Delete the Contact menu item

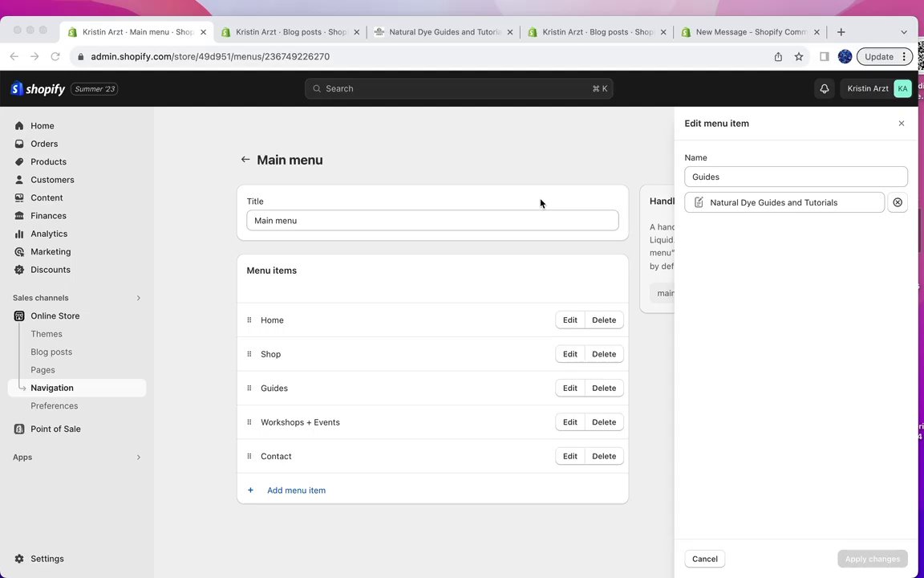[604, 456]
